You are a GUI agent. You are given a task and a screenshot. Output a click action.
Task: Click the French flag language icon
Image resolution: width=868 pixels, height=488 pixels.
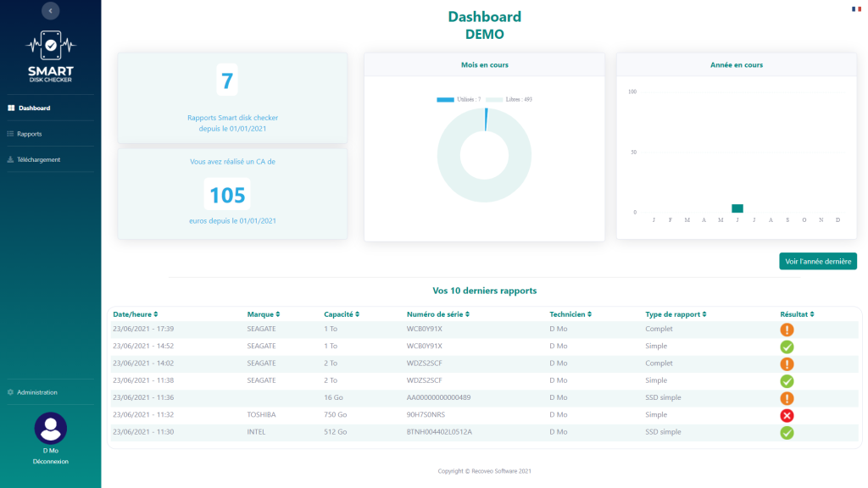[x=856, y=8]
